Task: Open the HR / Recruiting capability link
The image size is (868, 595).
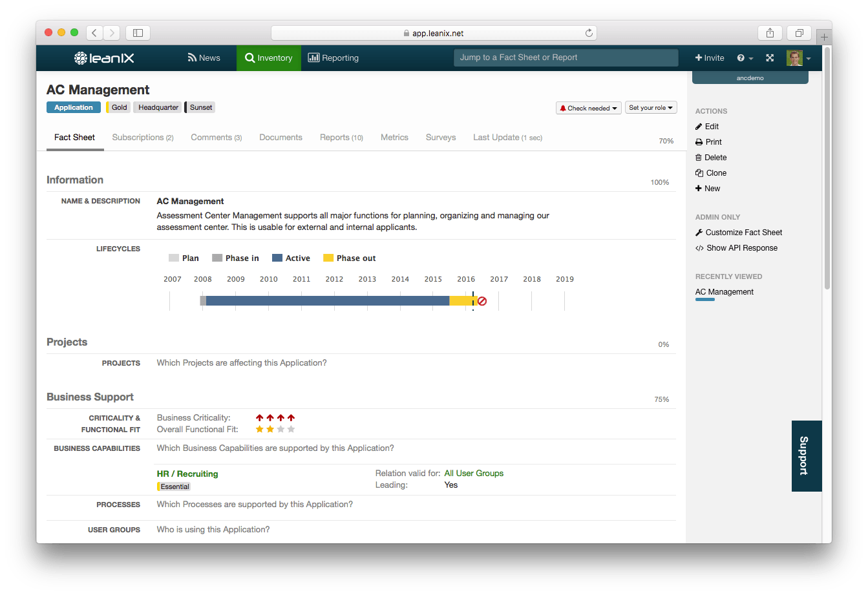Action: tap(187, 474)
